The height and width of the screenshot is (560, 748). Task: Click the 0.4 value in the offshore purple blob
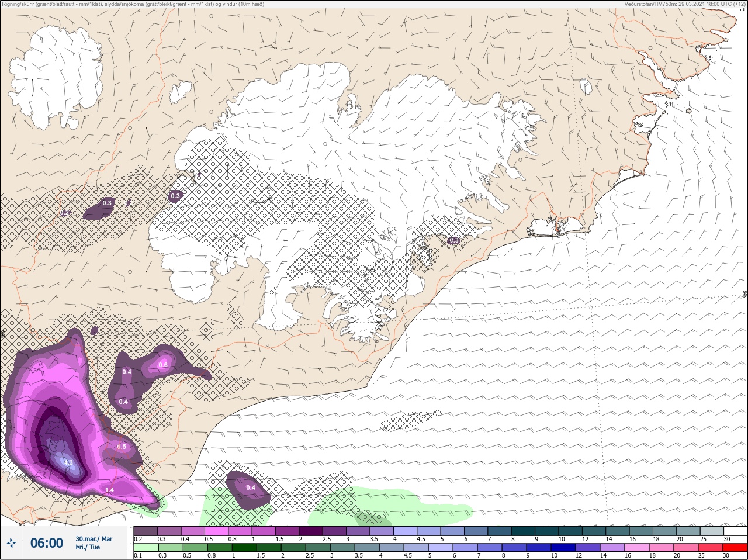(251, 488)
